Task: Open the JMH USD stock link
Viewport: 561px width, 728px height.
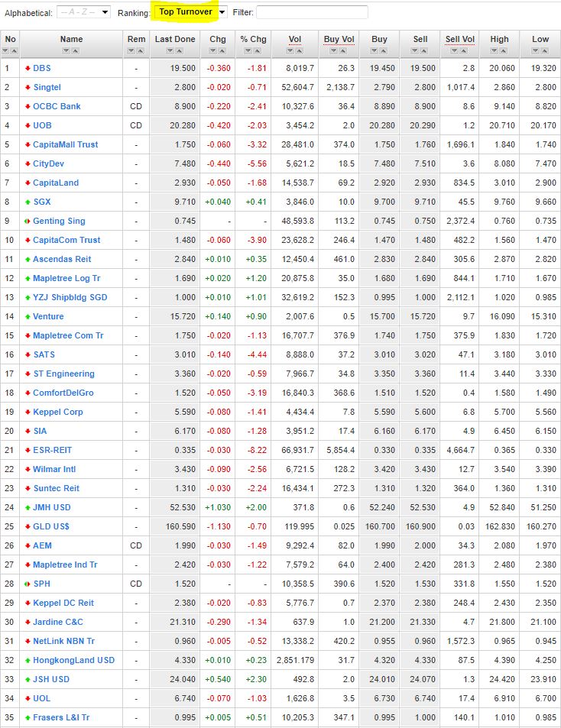Action: [x=51, y=507]
